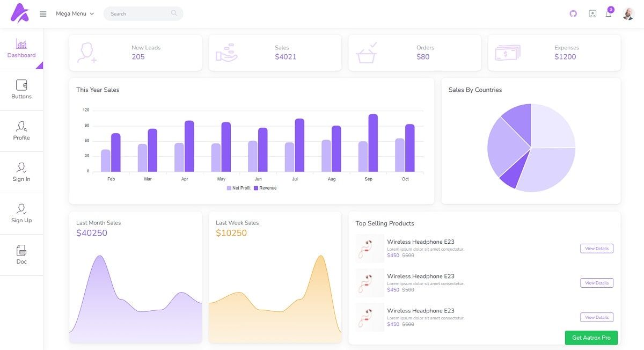Click the Aatrox logo in the top-left corner
Screen dimensions: 644x350
pos(19,13)
